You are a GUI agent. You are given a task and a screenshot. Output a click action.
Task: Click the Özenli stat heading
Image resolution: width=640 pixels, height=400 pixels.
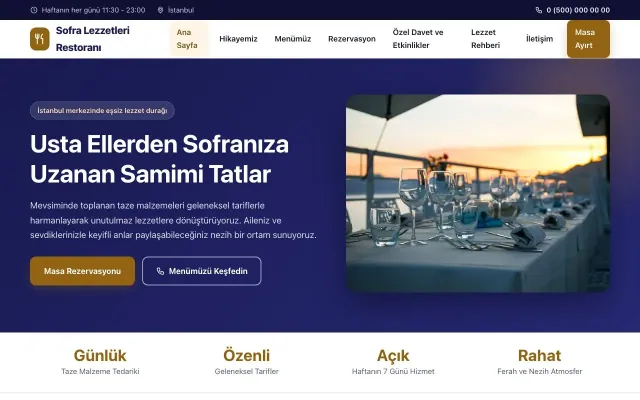tap(247, 356)
